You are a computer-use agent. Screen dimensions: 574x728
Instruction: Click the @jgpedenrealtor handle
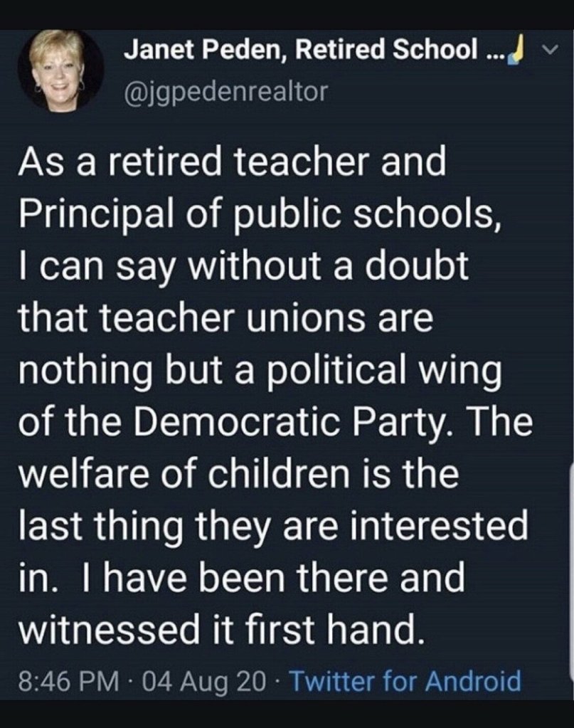[x=225, y=91]
